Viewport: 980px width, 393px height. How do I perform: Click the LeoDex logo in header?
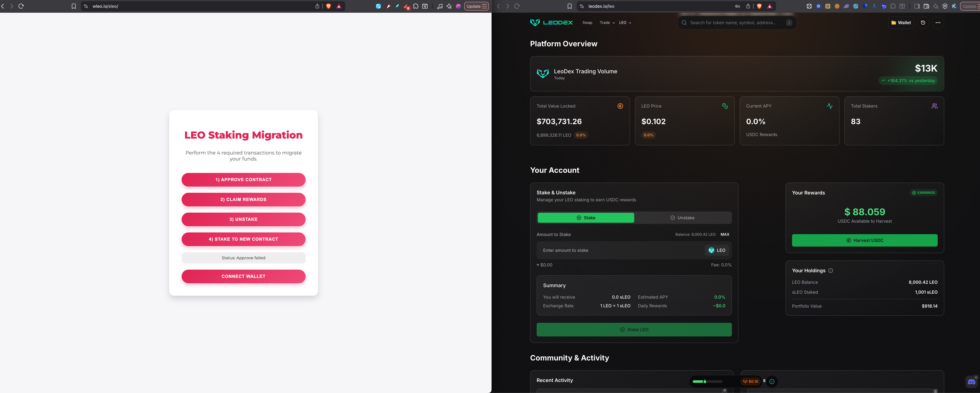pyautogui.click(x=551, y=23)
